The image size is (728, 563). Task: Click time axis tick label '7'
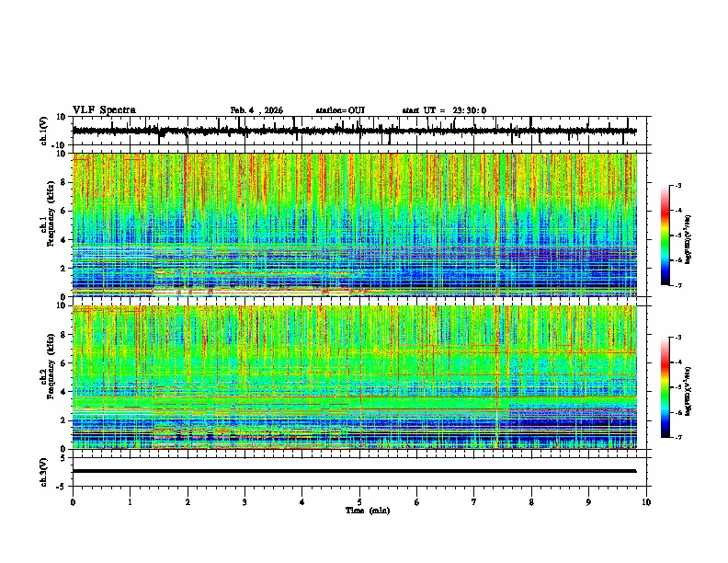tap(474, 502)
